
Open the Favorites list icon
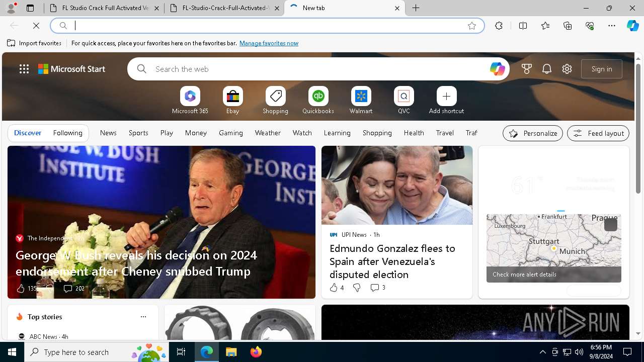coord(545,26)
